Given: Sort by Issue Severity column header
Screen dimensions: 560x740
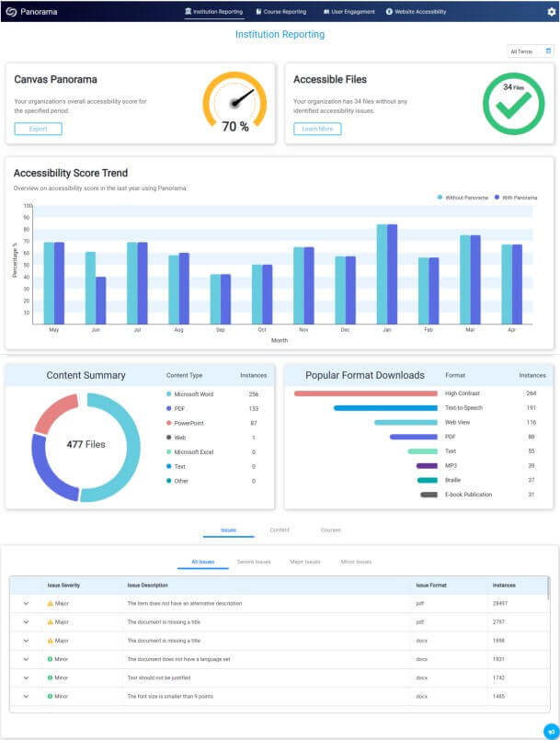Looking at the screenshot, I should (x=63, y=586).
